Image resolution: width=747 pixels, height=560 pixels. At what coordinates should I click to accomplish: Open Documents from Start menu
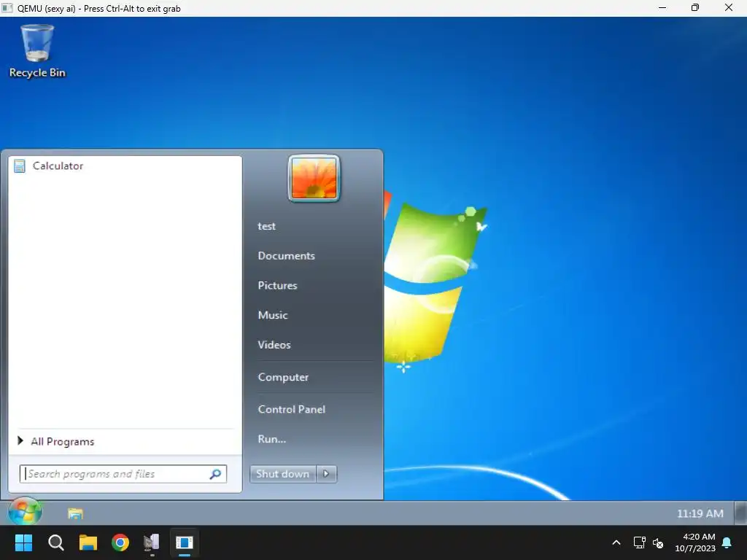click(x=286, y=256)
